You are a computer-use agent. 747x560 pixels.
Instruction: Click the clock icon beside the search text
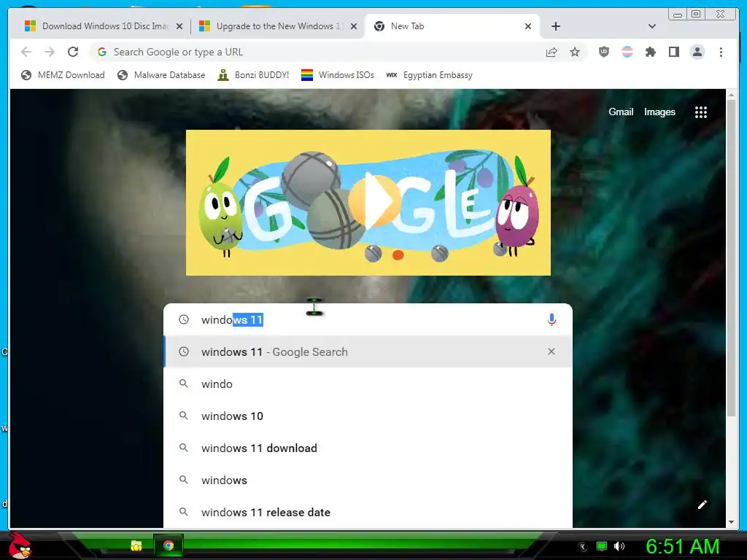click(183, 319)
